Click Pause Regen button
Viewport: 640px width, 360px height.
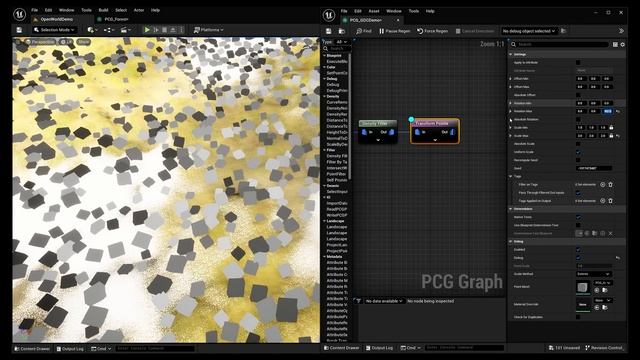394,31
